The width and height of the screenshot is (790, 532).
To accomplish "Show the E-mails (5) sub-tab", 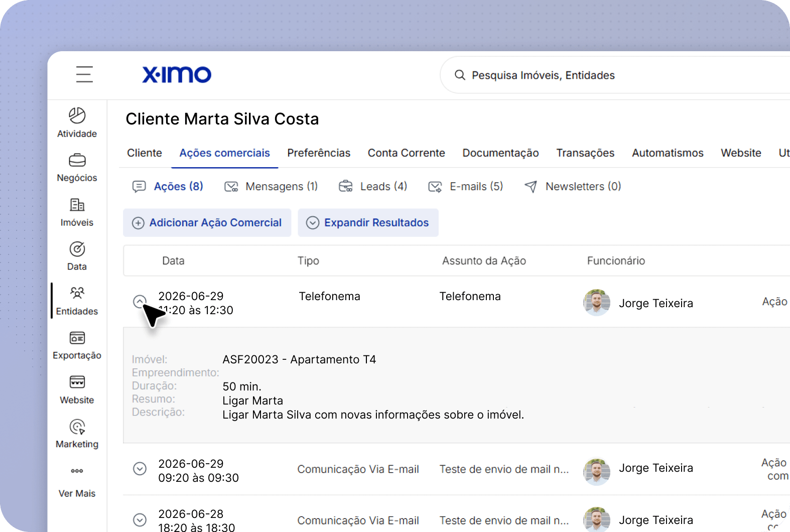I will (x=465, y=187).
